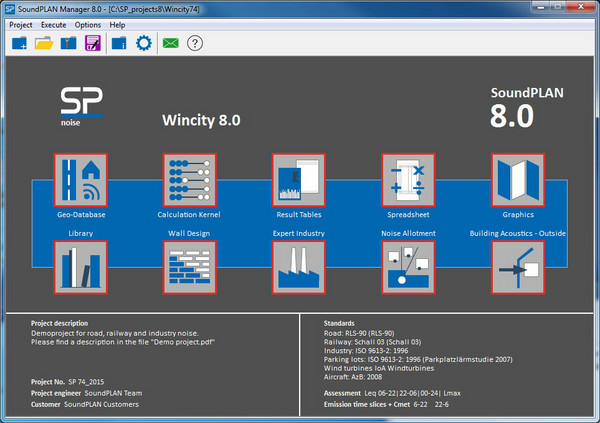Image resolution: width=600 pixels, height=423 pixels.
Task: Expand the Options menu
Action: tap(88, 24)
